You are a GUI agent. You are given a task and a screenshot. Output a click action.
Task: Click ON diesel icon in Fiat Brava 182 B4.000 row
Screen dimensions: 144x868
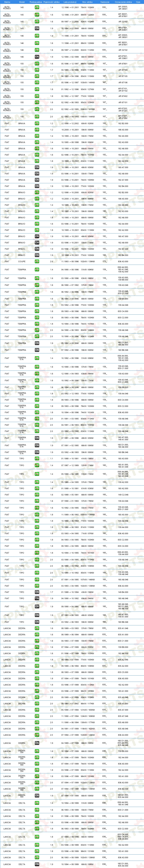37,186
